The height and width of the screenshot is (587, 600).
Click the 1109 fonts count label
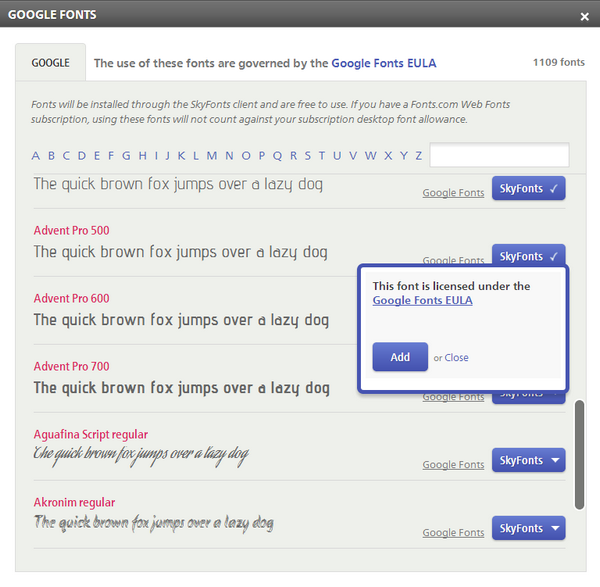pyautogui.click(x=559, y=62)
